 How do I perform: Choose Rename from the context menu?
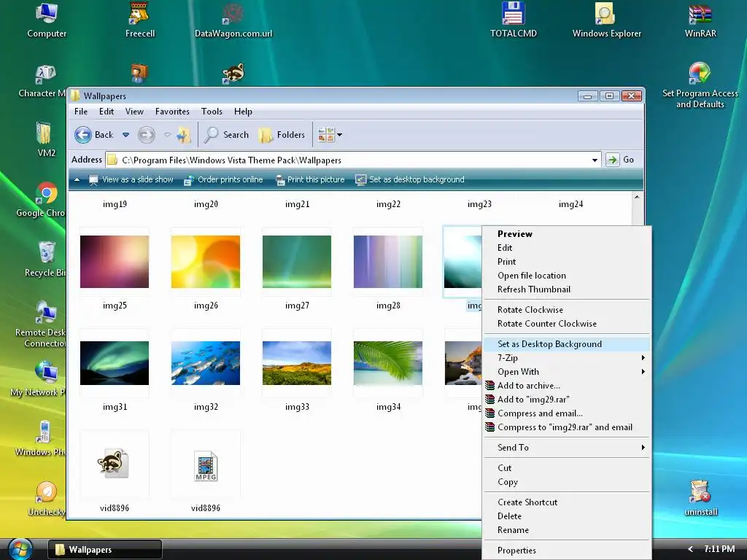pyautogui.click(x=566, y=529)
